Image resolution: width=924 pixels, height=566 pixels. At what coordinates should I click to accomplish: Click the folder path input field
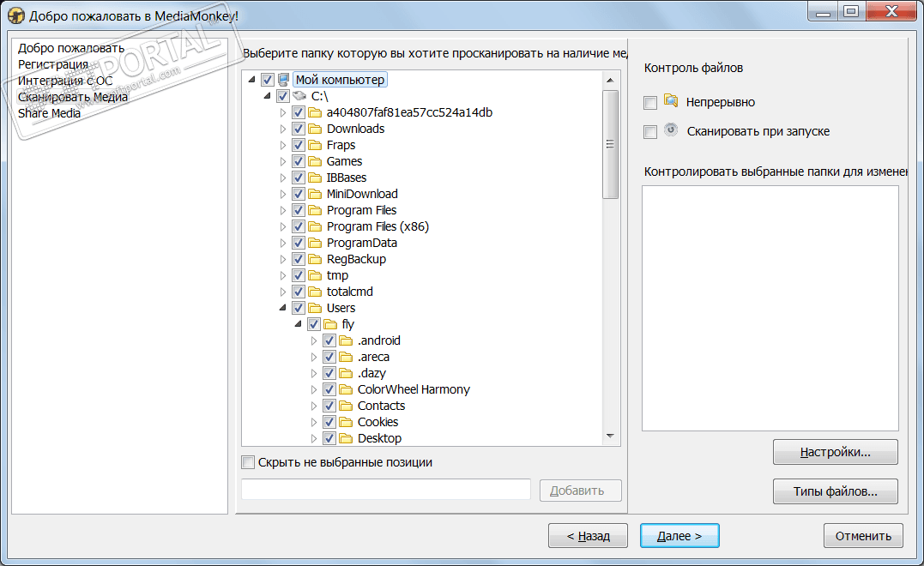click(x=386, y=490)
